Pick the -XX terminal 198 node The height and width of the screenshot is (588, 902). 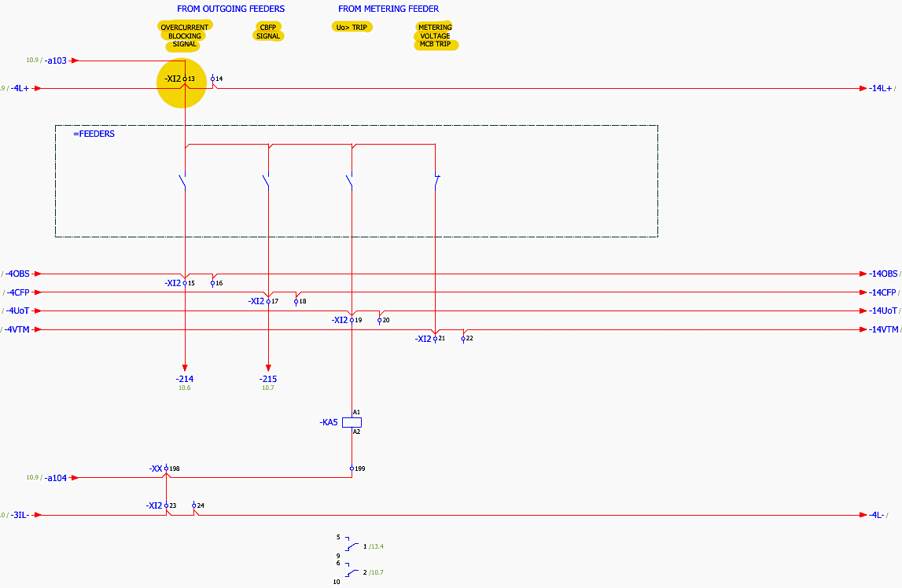166,469
